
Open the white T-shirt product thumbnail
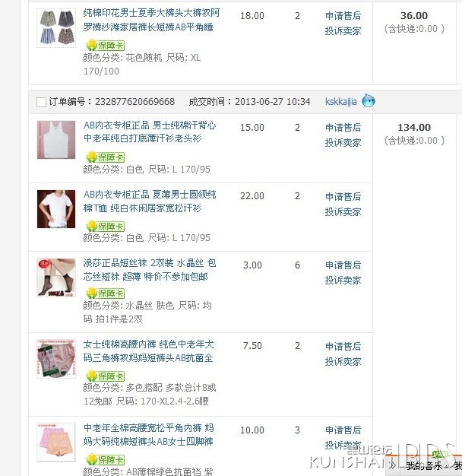coord(56,209)
